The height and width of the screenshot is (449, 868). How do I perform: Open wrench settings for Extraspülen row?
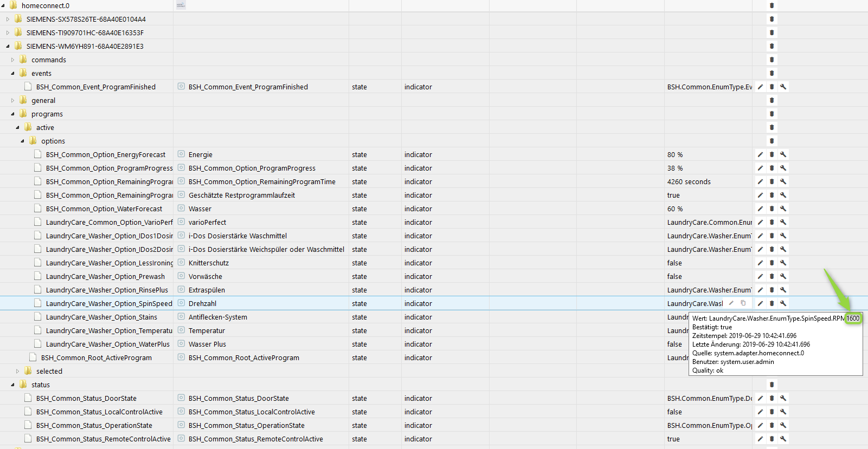pos(783,290)
